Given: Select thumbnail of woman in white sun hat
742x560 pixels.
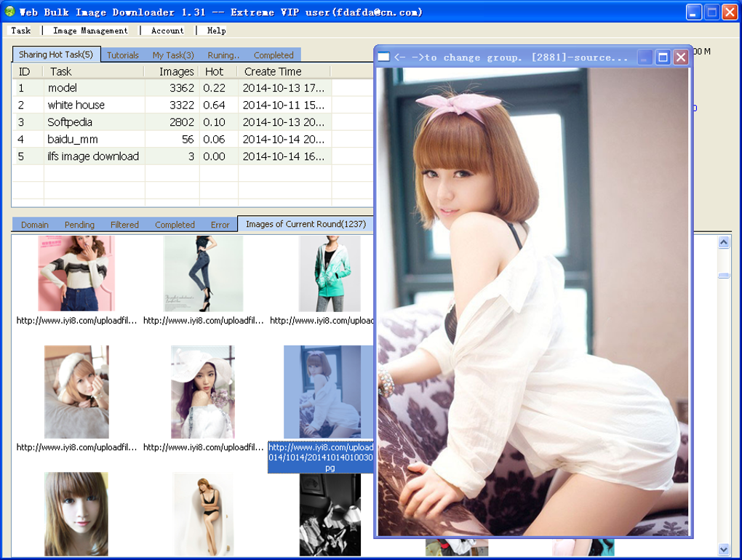Looking at the screenshot, I should click(202, 391).
